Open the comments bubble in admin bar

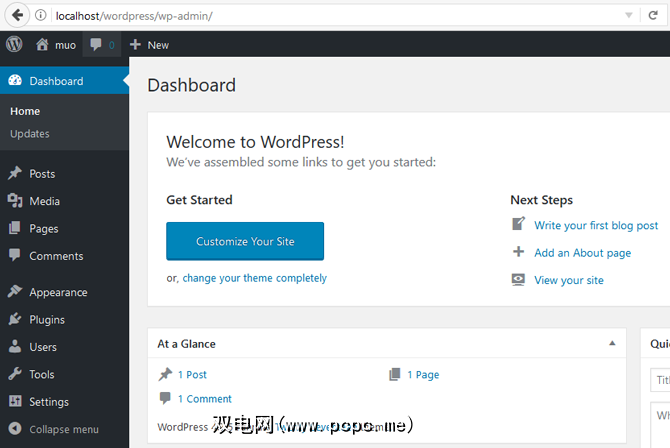click(99, 45)
